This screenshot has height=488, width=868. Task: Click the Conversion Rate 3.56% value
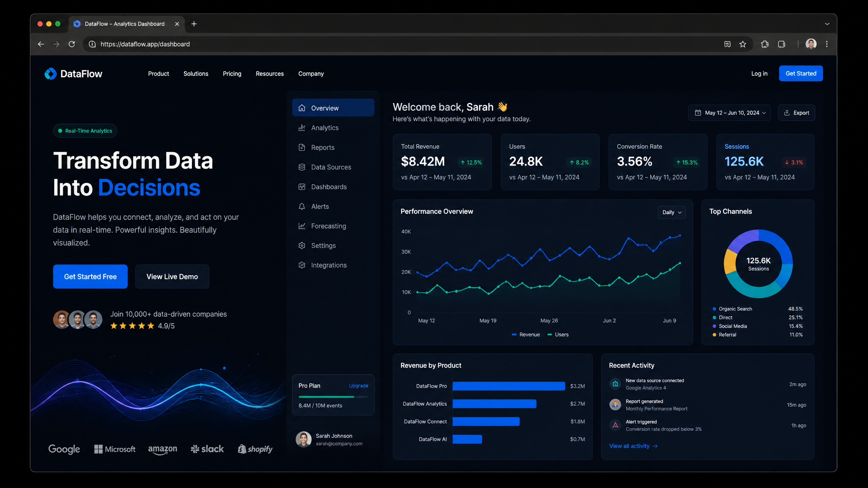pos(634,161)
